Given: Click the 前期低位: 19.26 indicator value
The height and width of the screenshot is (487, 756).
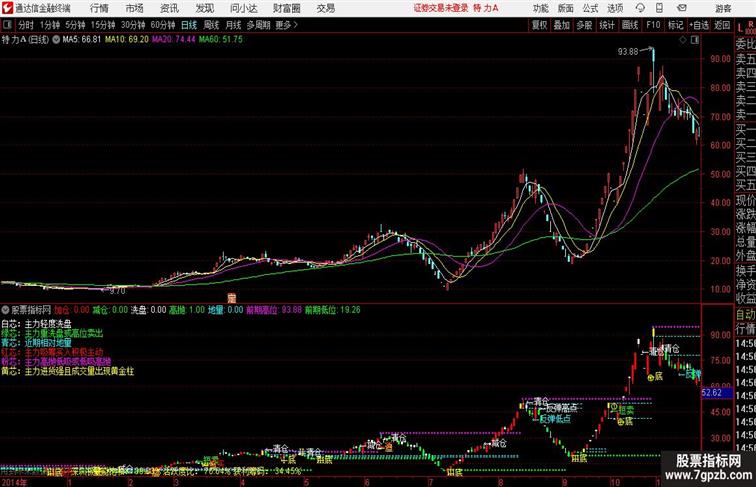Looking at the screenshot, I should click(x=332, y=310).
